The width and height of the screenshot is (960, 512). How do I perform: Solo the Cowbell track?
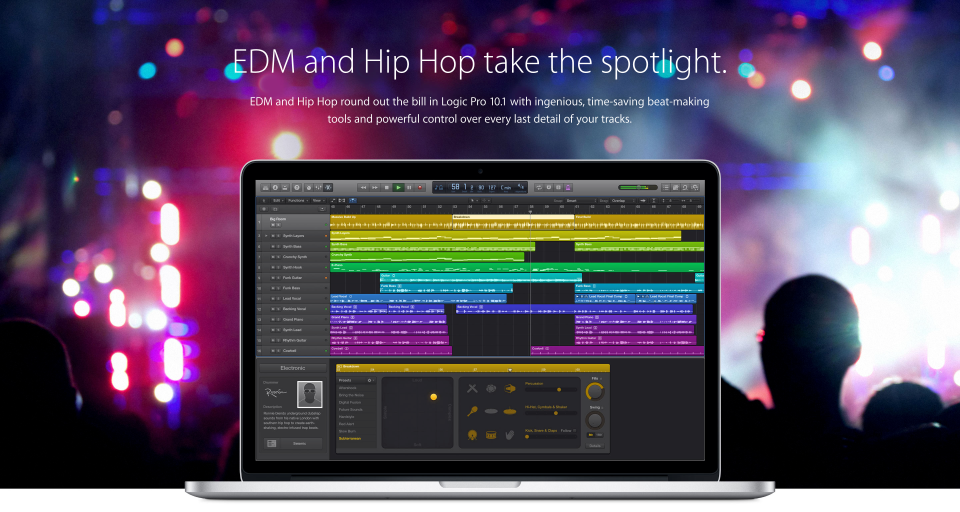(x=278, y=350)
